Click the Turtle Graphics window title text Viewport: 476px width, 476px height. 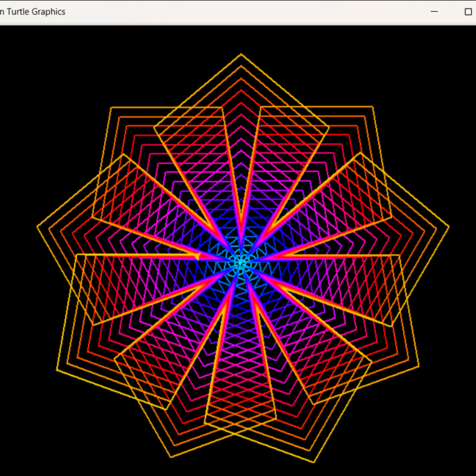[33, 12]
